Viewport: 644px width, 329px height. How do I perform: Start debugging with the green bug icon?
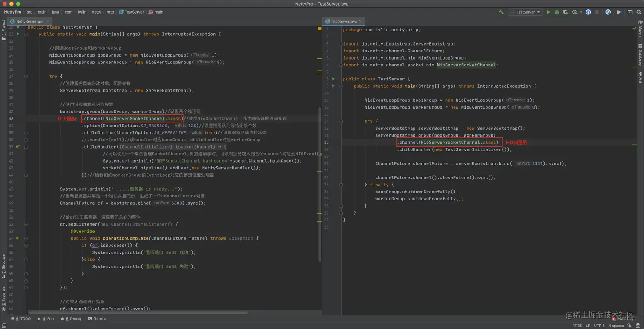coord(557,12)
